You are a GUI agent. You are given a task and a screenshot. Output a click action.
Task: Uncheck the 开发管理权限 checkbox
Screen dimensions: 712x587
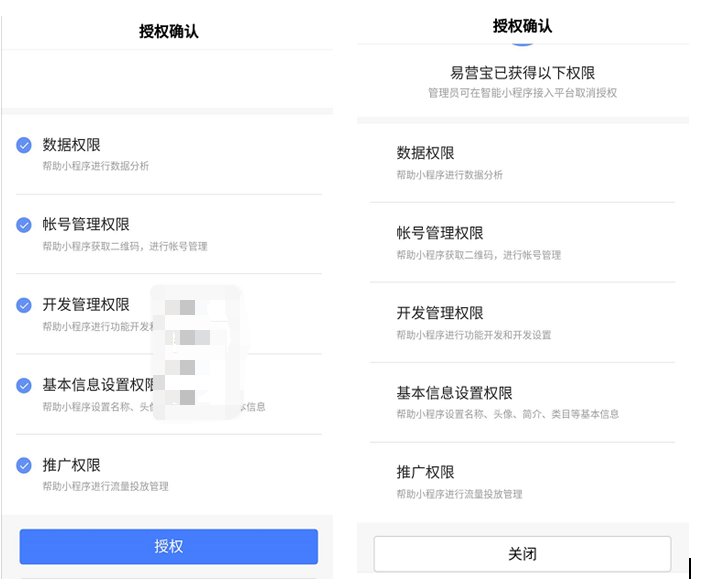[x=24, y=305]
